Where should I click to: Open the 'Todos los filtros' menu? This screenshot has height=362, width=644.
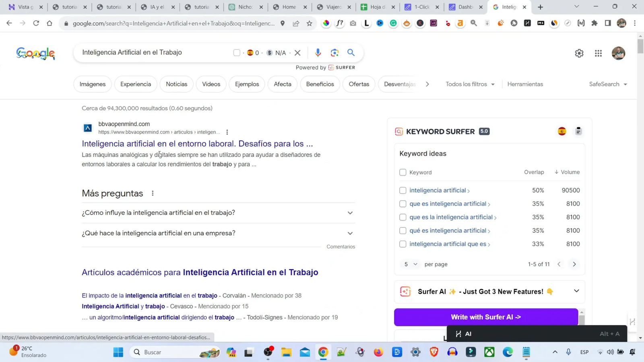[470, 84]
